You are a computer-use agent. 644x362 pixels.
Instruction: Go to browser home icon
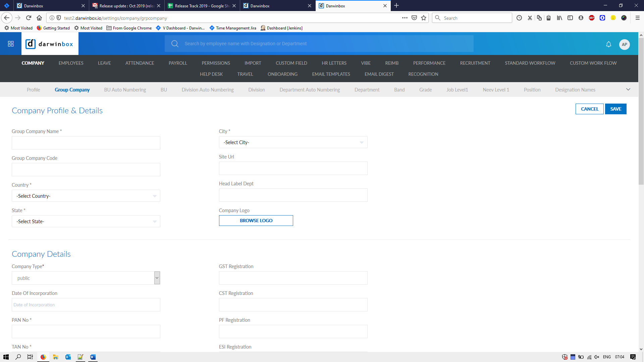[39, 18]
